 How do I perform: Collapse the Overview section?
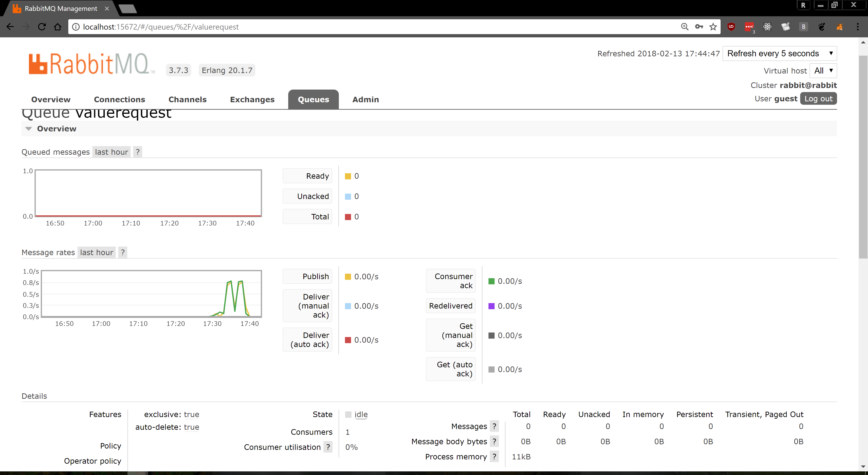click(29, 128)
